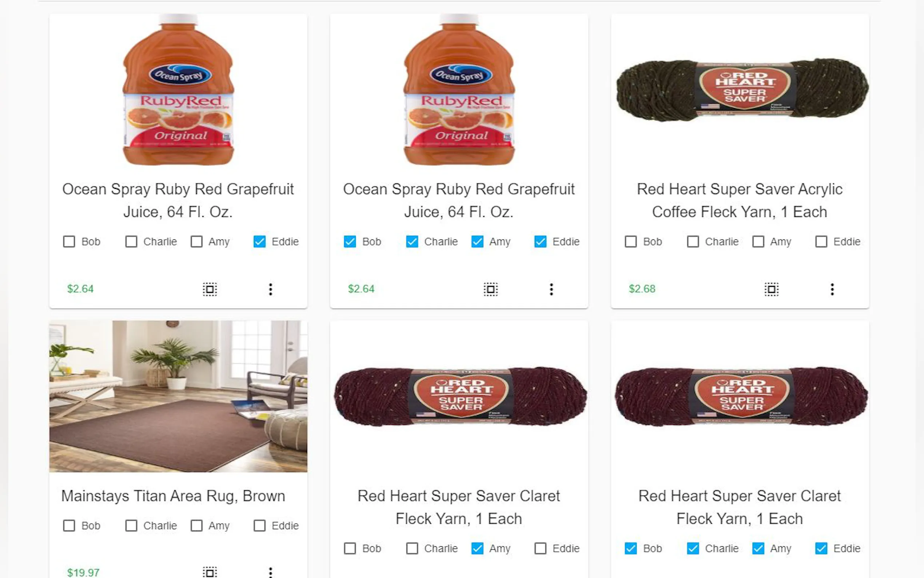This screenshot has width=924, height=578.
Task: Uncheck Amy on Amy-only Claret Fleck Yarn card
Action: pyautogui.click(x=478, y=549)
